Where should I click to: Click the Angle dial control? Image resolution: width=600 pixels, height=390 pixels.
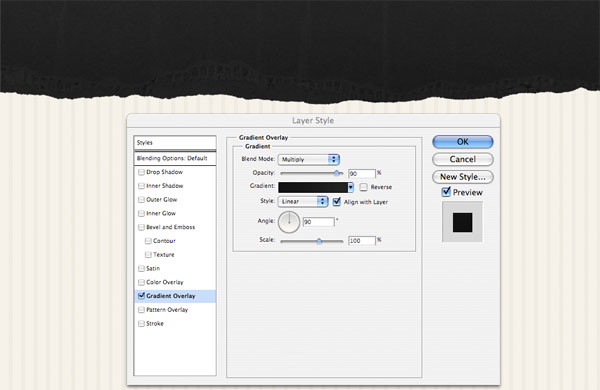coord(289,222)
